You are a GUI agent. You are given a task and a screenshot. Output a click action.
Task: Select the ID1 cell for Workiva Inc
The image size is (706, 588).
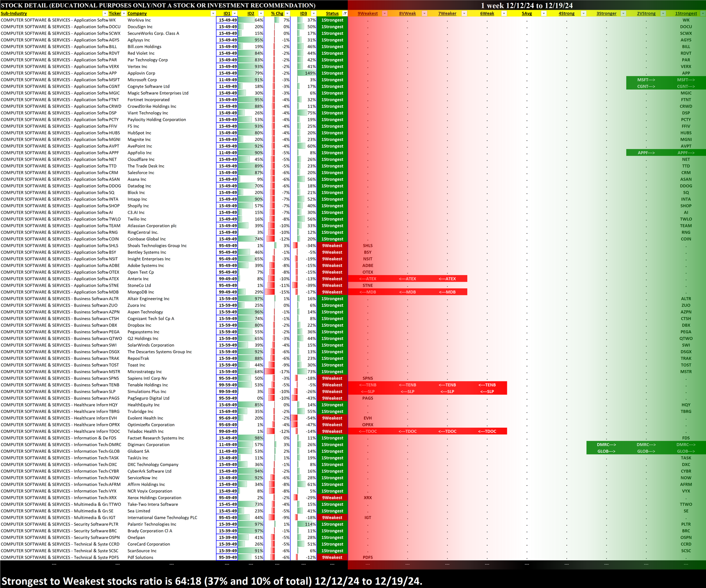click(x=227, y=20)
